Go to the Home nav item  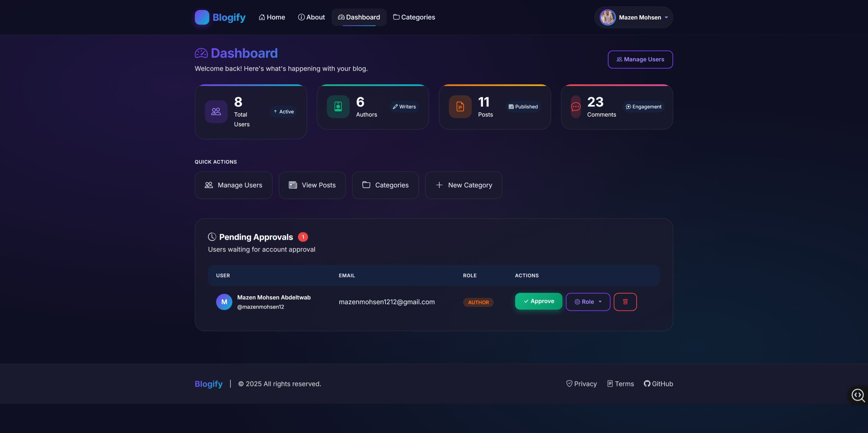tap(272, 17)
